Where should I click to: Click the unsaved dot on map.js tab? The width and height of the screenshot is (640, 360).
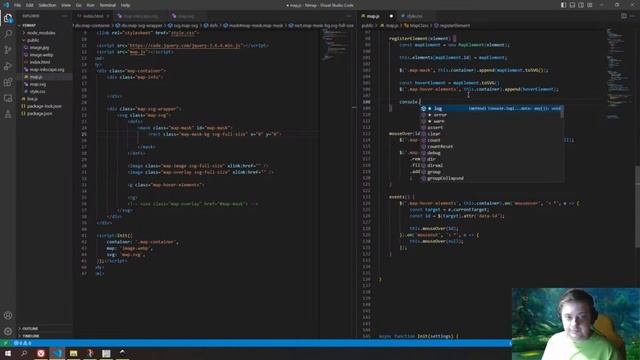point(391,16)
